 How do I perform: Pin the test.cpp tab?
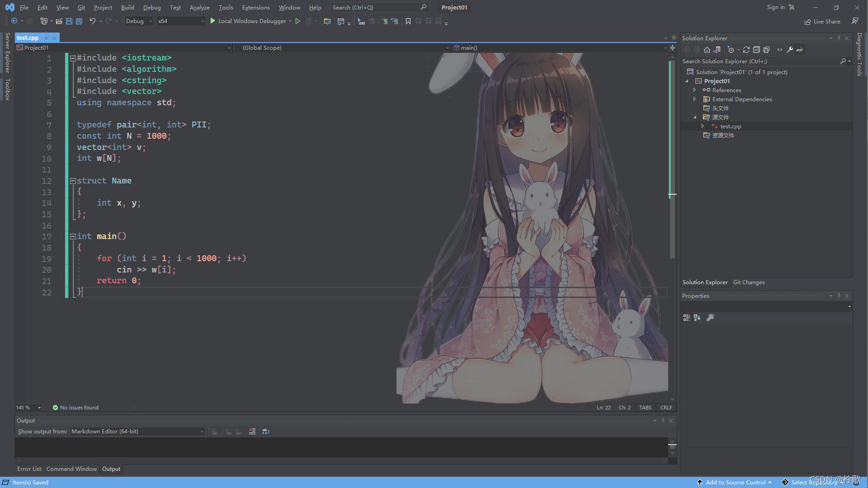click(x=46, y=38)
